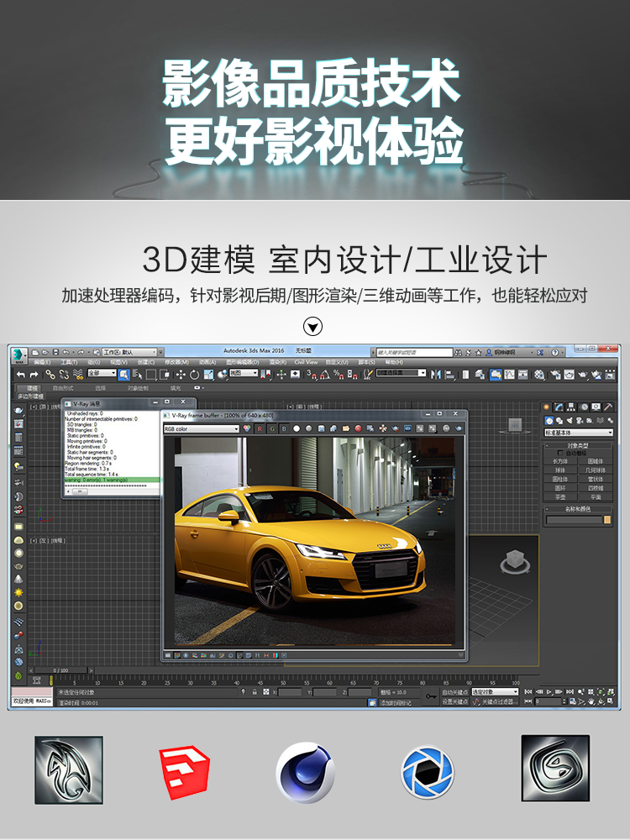
Task: Toggle the Angle Snap tool
Action: (326, 375)
